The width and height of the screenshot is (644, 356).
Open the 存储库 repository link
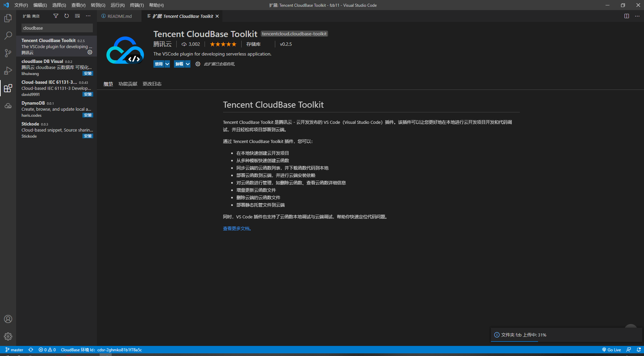[253, 44]
